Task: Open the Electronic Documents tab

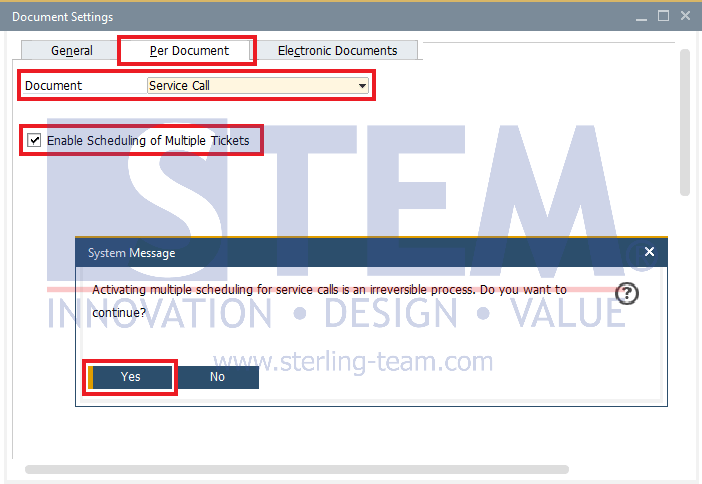Action: 337,50
